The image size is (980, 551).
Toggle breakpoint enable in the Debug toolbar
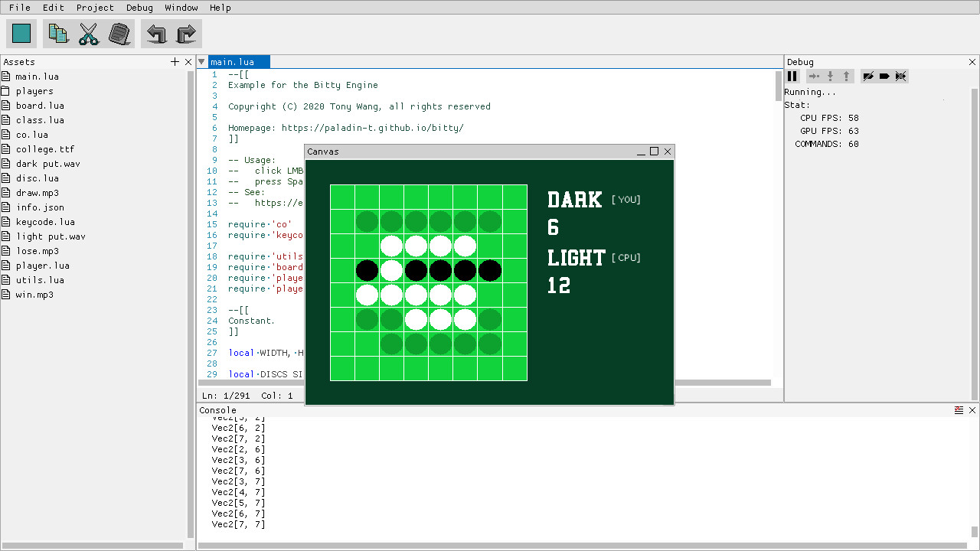coord(868,76)
